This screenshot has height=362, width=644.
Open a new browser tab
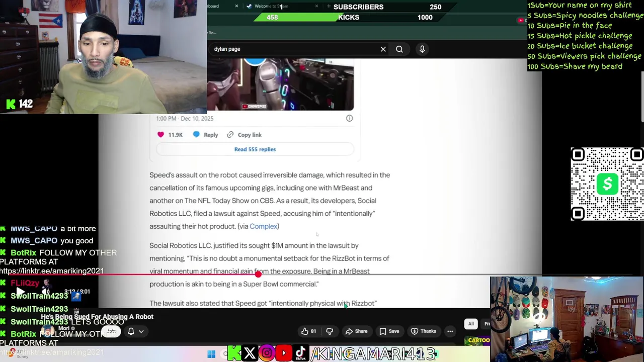click(329, 6)
